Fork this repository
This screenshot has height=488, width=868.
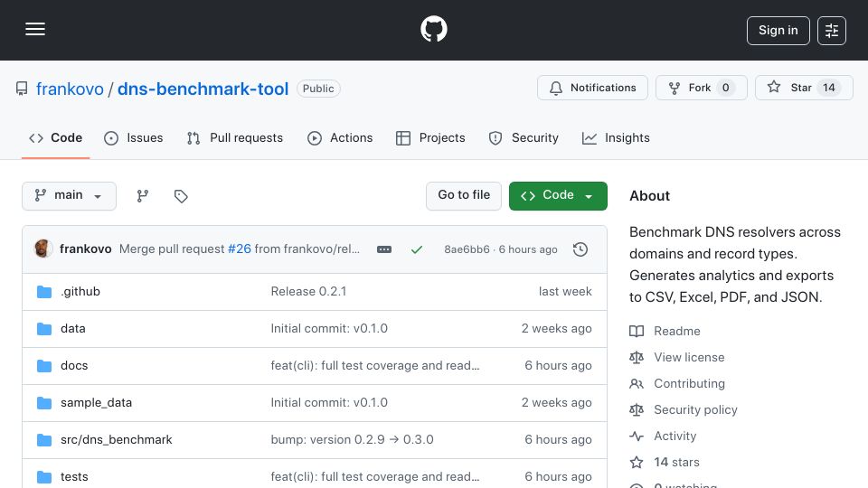[x=702, y=88]
